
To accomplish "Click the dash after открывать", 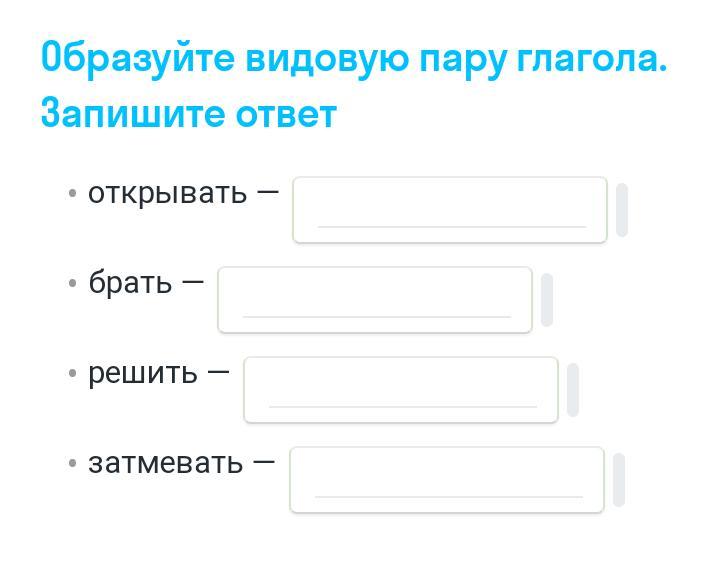I will (268, 191).
